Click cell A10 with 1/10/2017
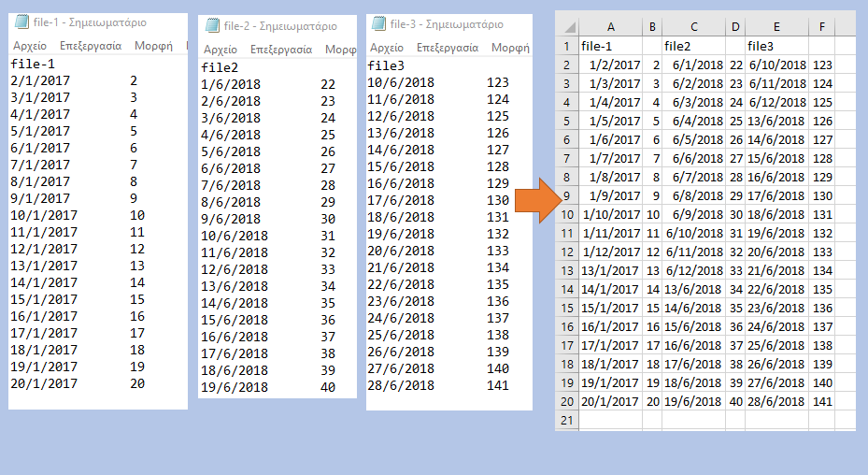The height and width of the screenshot is (475, 868). [610, 214]
